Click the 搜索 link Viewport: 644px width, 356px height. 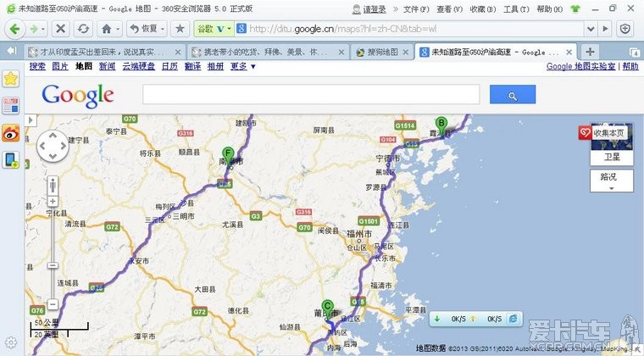click(x=37, y=66)
